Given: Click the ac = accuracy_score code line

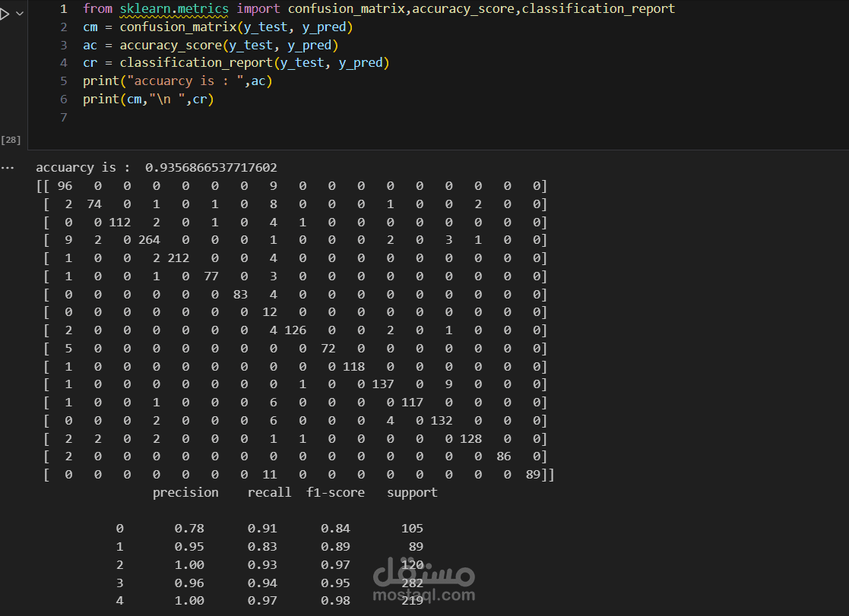Looking at the screenshot, I should (x=211, y=45).
